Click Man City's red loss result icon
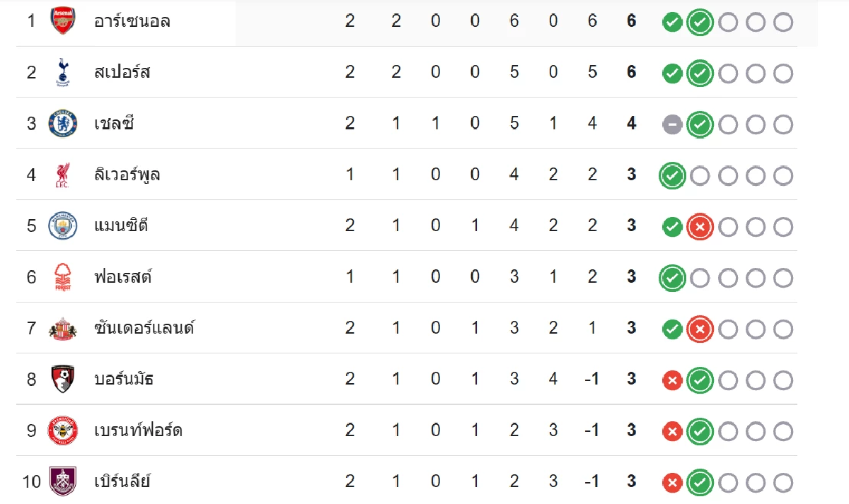849x504 pixels. click(699, 227)
